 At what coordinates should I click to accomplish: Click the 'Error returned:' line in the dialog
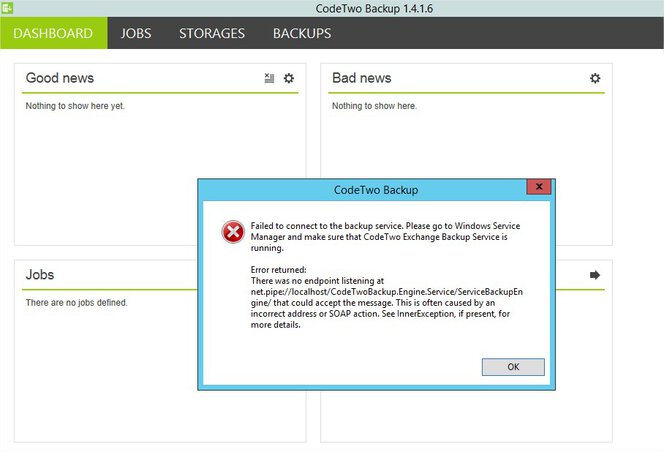(x=278, y=269)
